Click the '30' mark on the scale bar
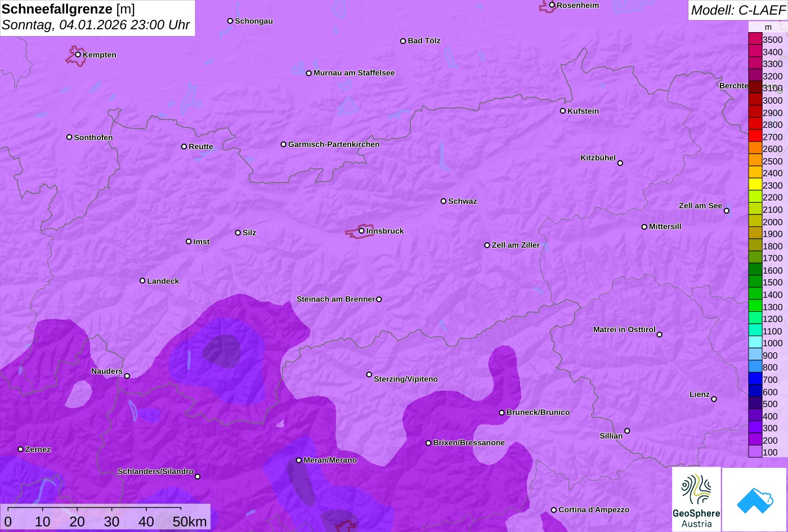The image size is (788, 532). (111, 522)
